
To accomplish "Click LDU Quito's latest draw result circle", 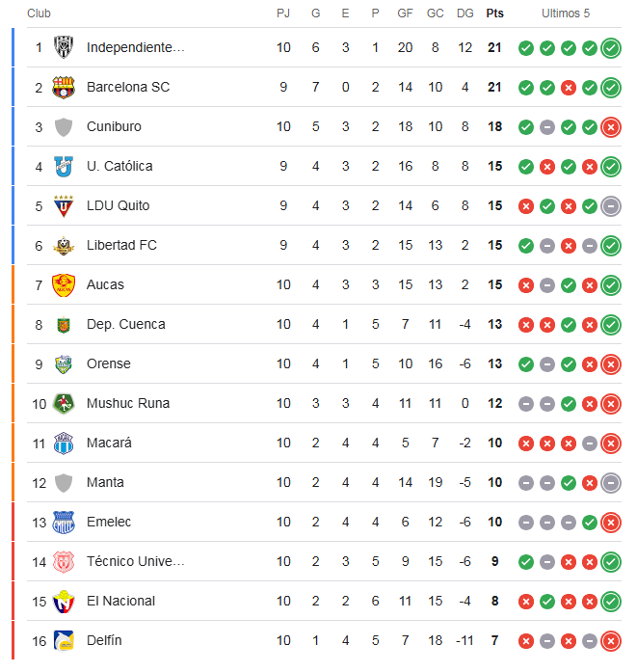I will coord(610,206).
